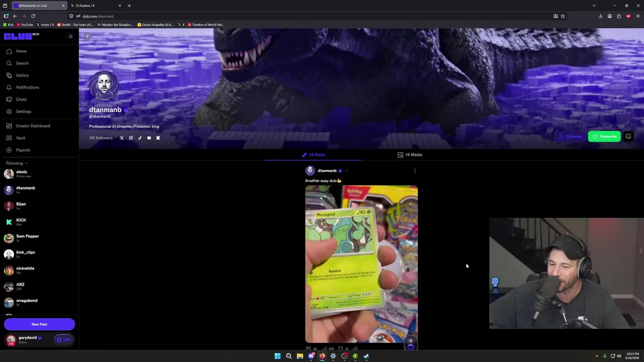Open Windows Start menu

(277, 356)
